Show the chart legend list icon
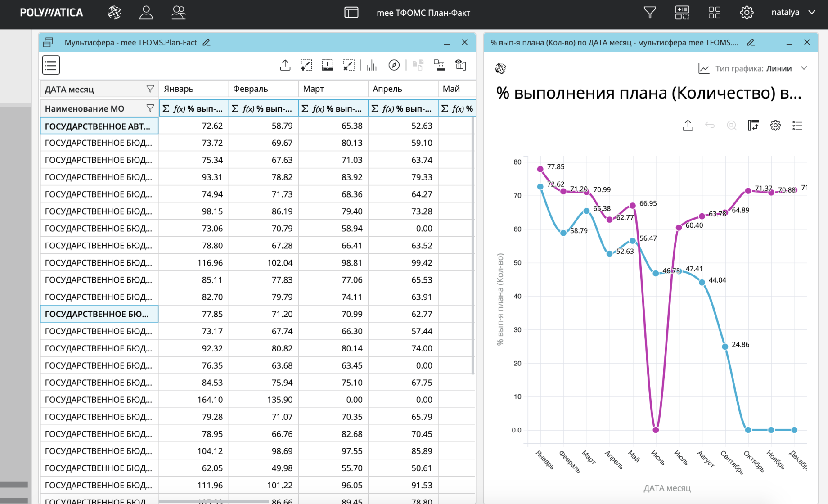Screen dimensions: 828x504 [797, 126]
